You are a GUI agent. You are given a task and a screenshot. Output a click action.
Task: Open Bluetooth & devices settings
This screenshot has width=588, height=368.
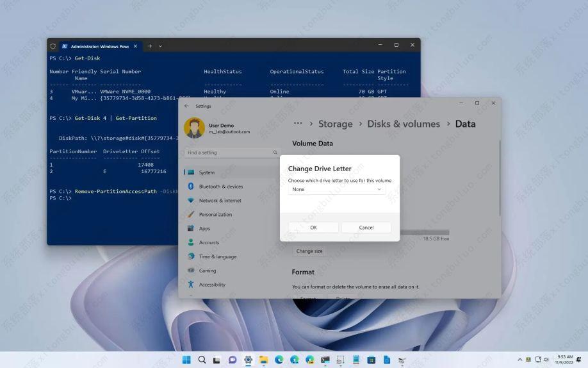220,187
